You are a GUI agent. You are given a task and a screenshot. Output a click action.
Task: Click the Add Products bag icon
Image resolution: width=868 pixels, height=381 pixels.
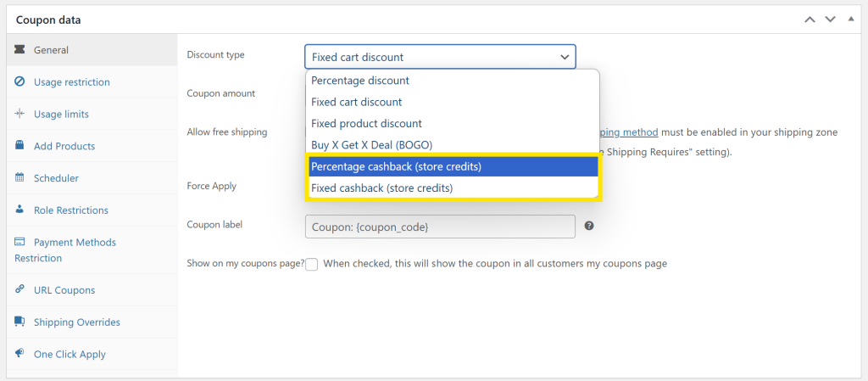coord(19,146)
